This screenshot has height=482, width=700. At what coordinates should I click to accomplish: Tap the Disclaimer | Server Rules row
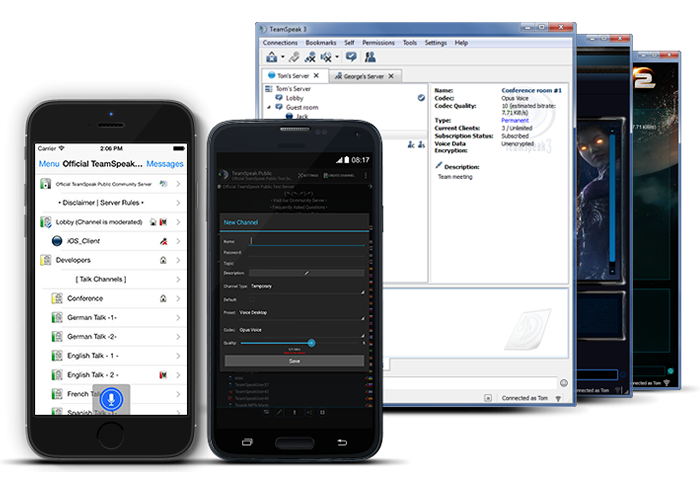click(111, 203)
